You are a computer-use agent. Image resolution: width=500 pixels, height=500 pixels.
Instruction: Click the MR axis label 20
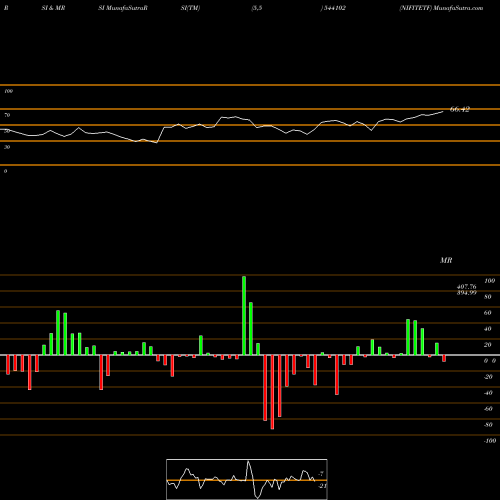point(487,345)
